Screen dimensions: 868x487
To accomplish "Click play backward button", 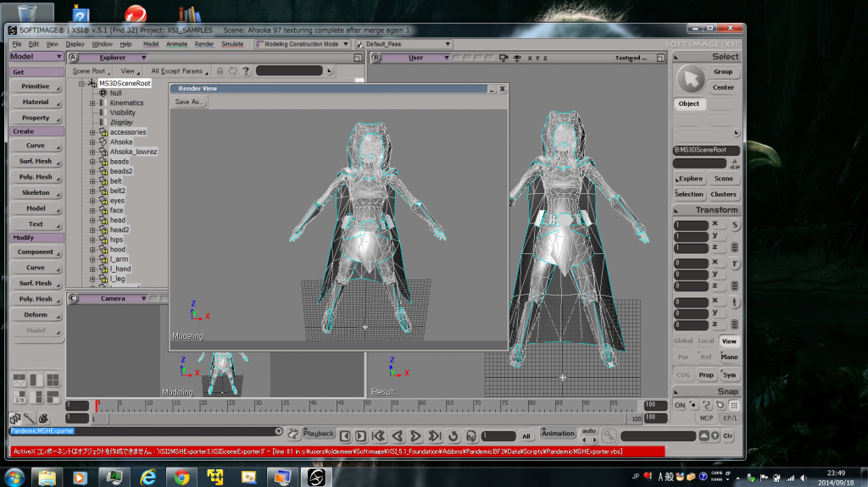I will coord(398,436).
